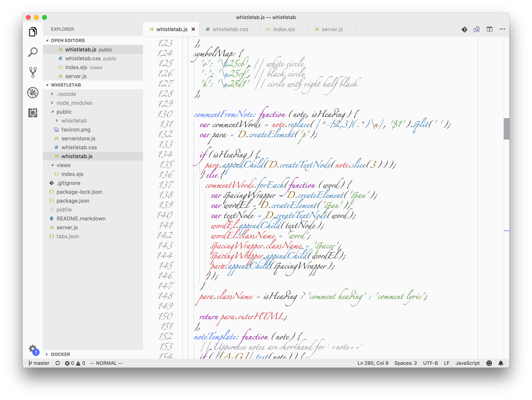Open README.markdown from the explorer

(81, 219)
